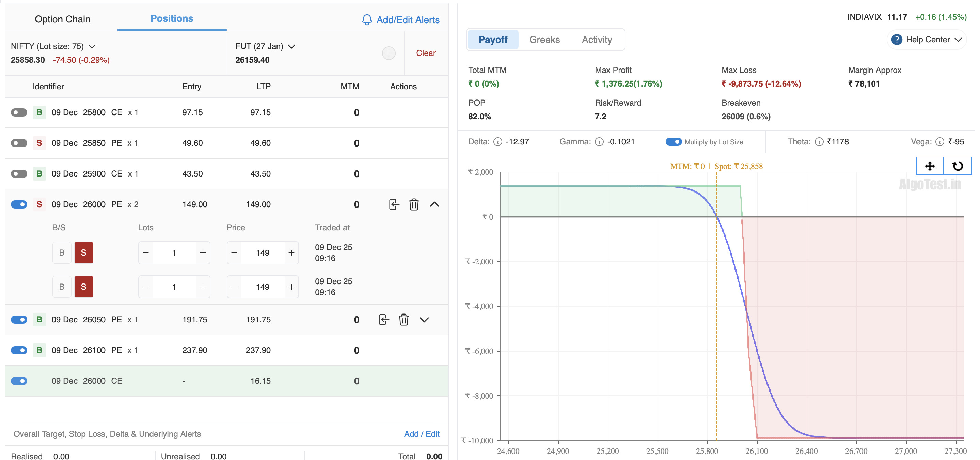Click the bell icon for alerts
This screenshot has height=460, width=980.
(366, 20)
